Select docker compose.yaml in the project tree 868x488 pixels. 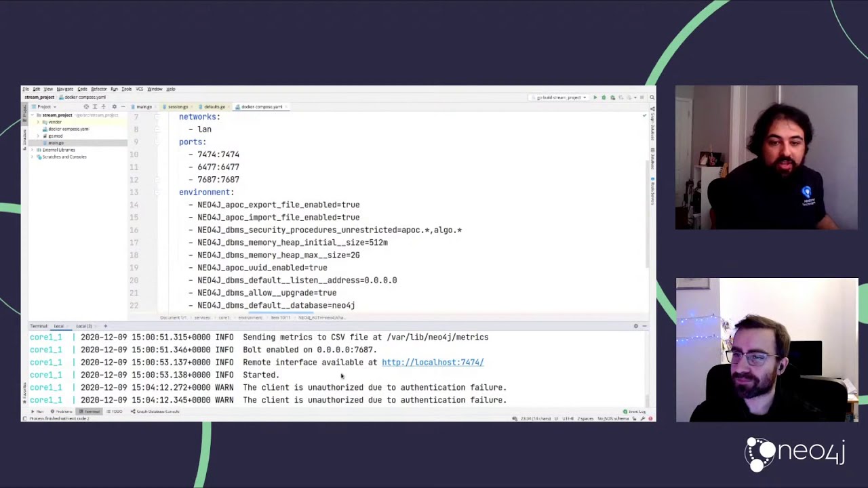(68, 129)
